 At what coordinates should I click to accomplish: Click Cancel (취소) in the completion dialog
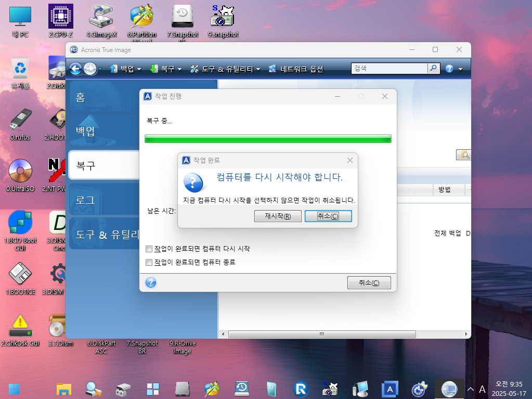pos(328,216)
